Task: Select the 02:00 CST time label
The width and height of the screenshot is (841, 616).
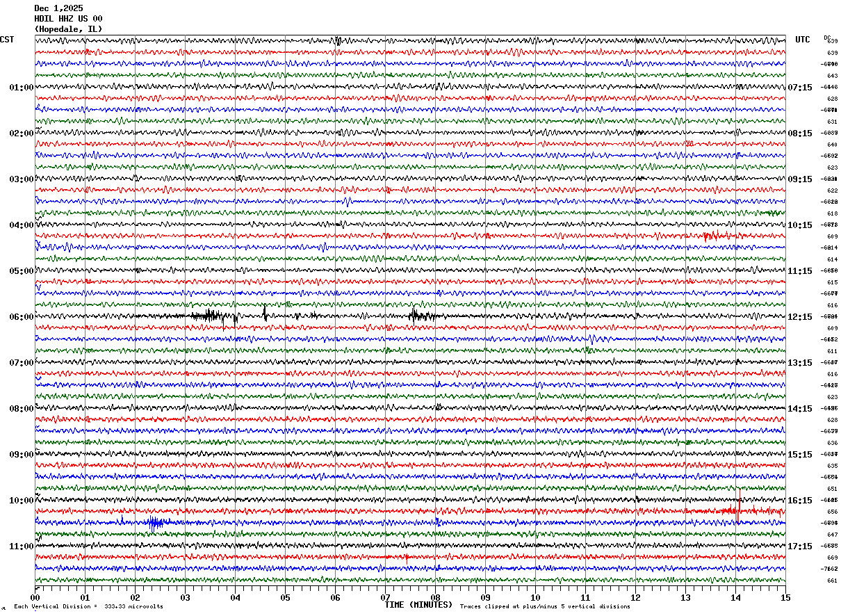Action: point(22,133)
